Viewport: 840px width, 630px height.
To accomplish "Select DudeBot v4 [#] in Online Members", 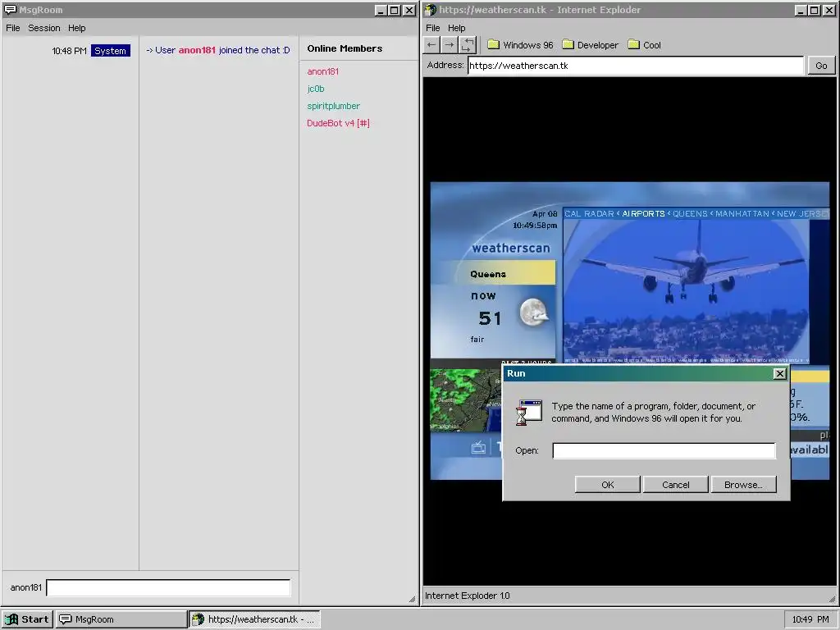I will pyautogui.click(x=338, y=123).
